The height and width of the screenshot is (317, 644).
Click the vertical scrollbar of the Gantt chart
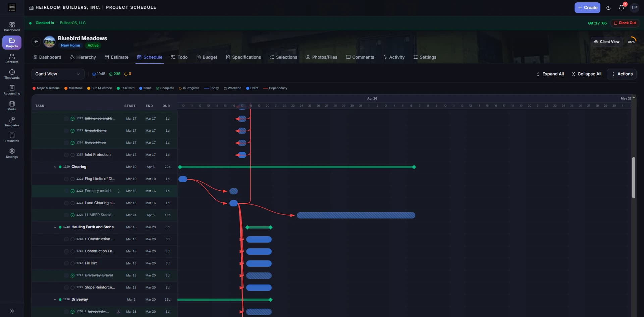634,178
